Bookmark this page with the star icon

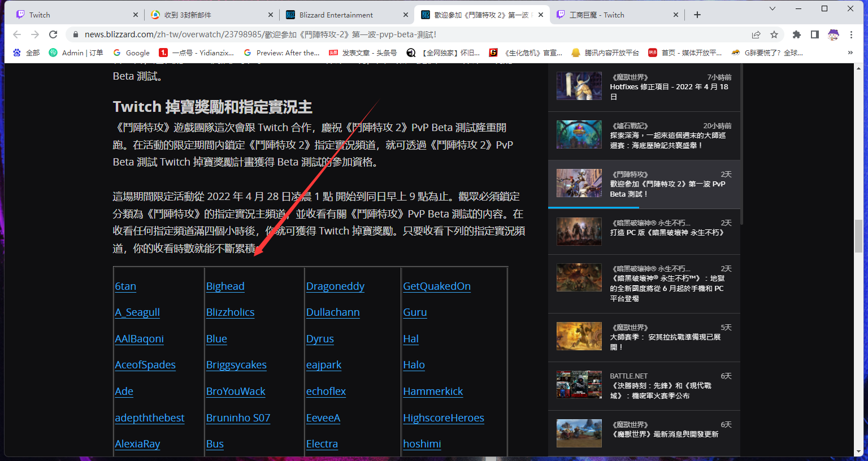[774, 34]
